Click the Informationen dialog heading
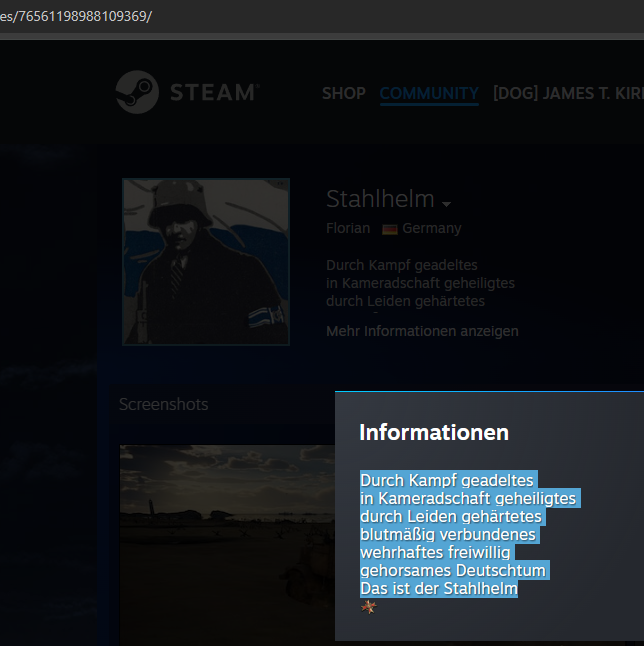Viewport: 644px width, 646px height. (434, 432)
